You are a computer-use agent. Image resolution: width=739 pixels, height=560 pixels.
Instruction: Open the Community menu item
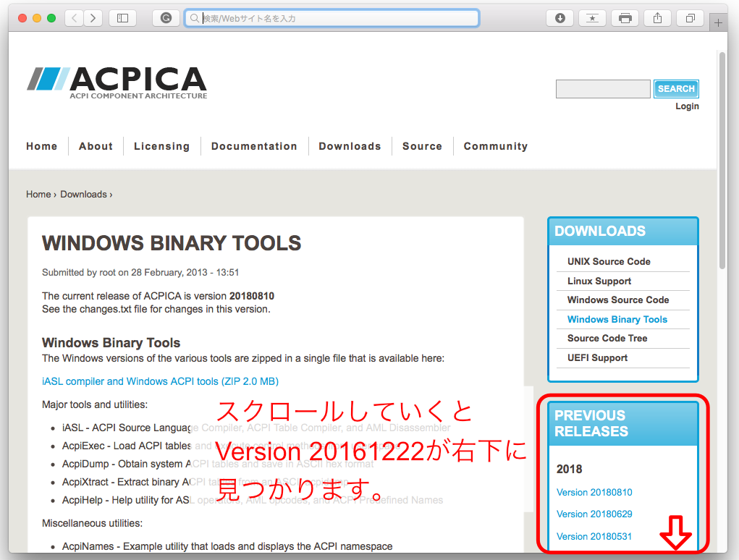pyautogui.click(x=495, y=146)
